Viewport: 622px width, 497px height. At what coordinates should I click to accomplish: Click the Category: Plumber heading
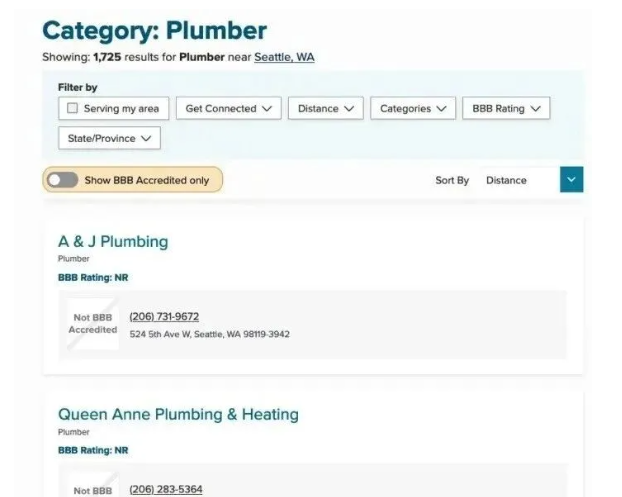click(x=155, y=30)
